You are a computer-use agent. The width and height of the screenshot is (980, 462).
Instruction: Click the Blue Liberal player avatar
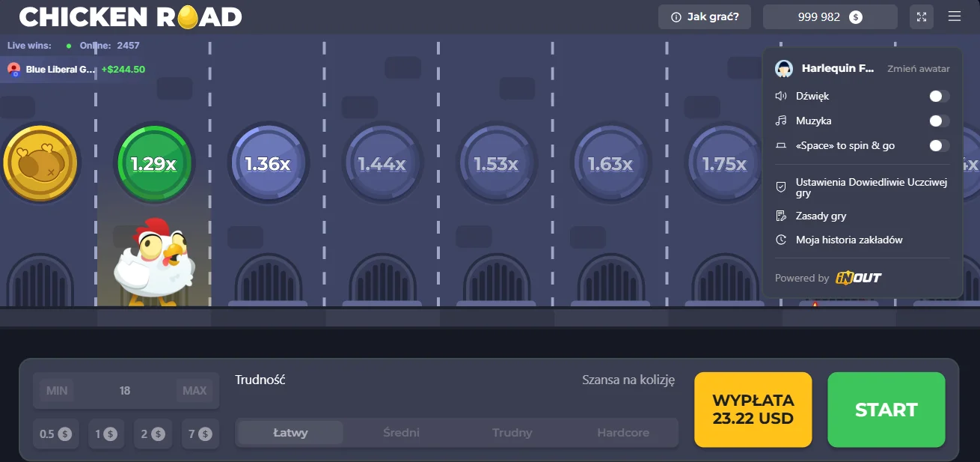click(x=13, y=69)
